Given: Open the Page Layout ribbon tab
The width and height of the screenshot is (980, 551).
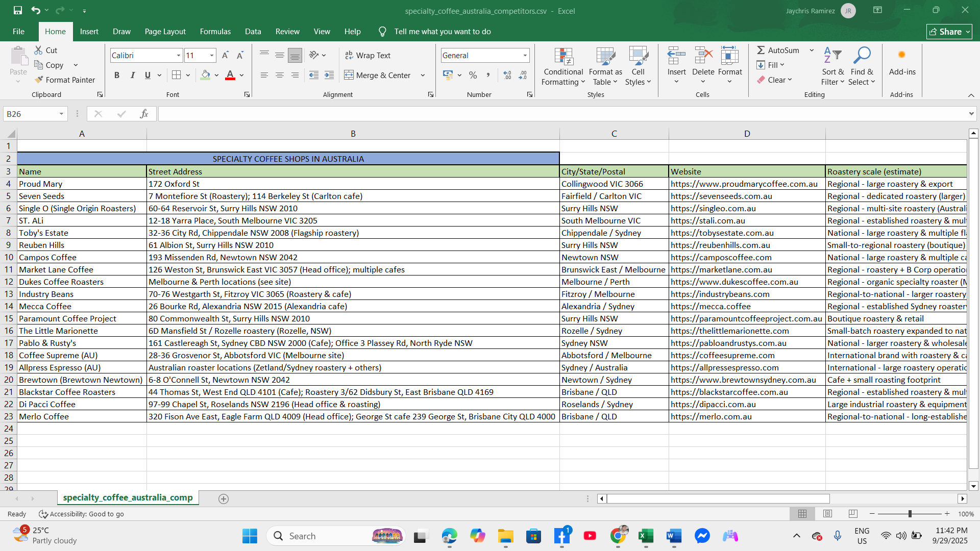Looking at the screenshot, I should coord(165,31).
